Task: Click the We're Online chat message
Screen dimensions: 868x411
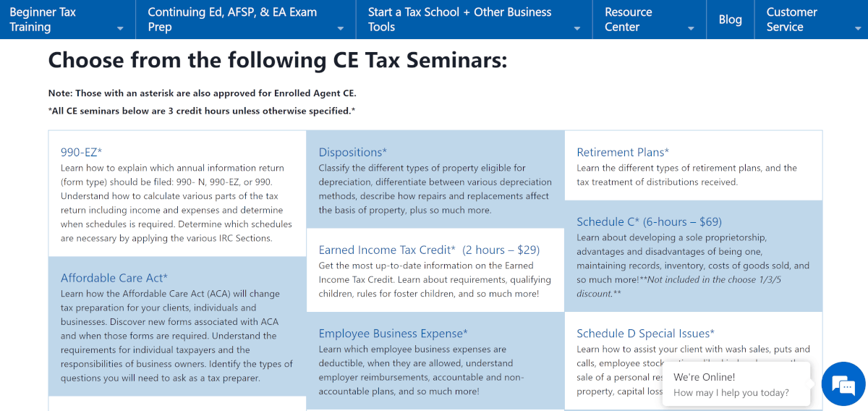Action: (x=731, y=384)
